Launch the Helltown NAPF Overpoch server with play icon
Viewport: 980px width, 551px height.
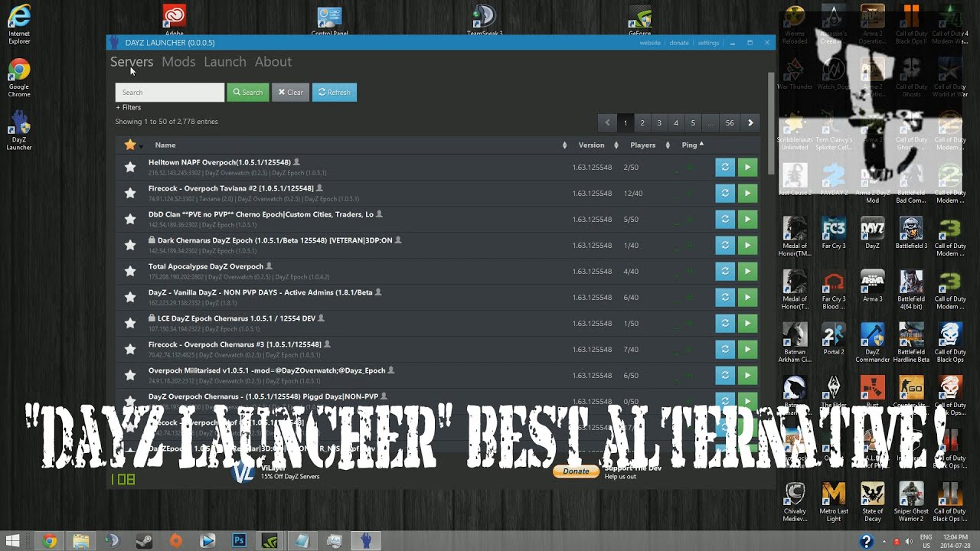(x=747, y=167)
